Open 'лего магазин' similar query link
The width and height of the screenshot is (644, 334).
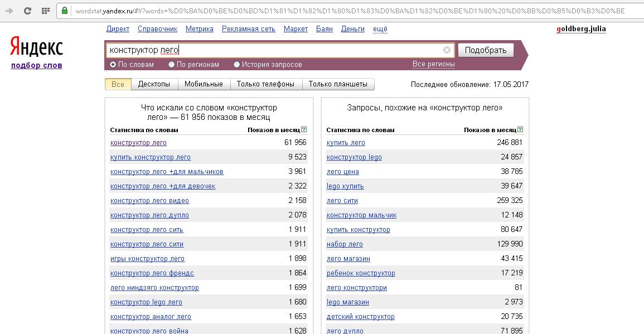[348, 258]
